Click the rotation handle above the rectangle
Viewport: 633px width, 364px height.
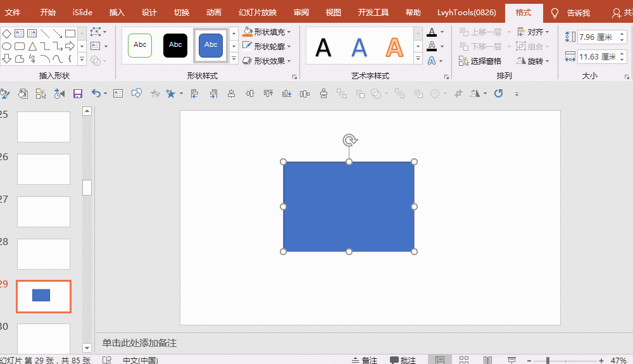(349, 140)
